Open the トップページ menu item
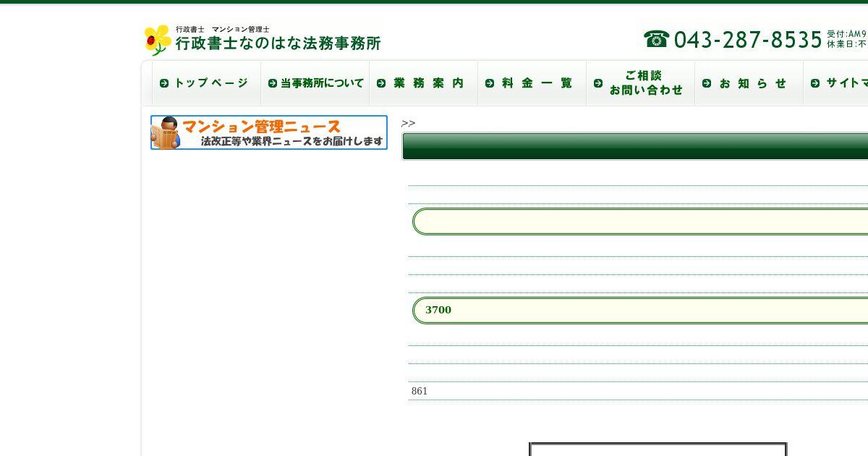The width and height of the screenshot is (868, 456). coord(206,83)
